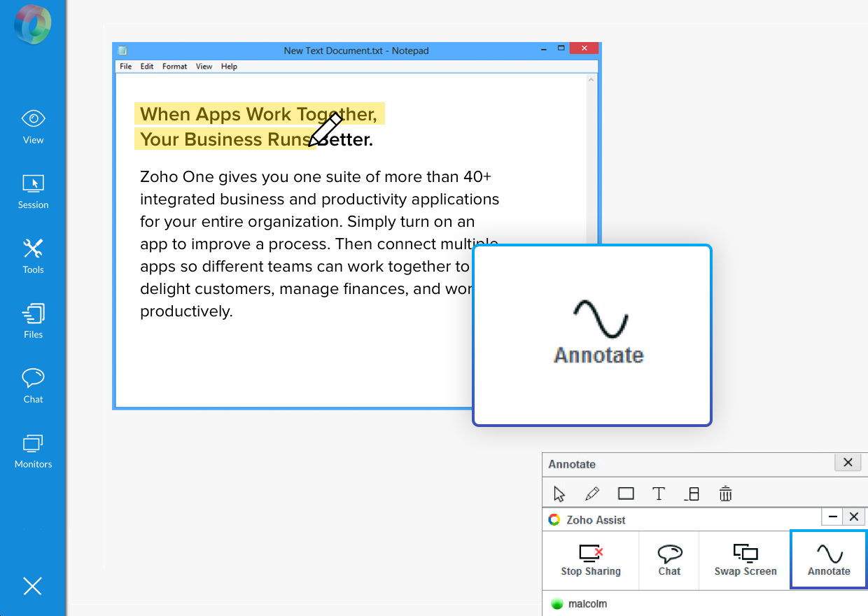Open the Chat section in the sidebar
Screen dimensions: 868x616
tap(33, 386)
